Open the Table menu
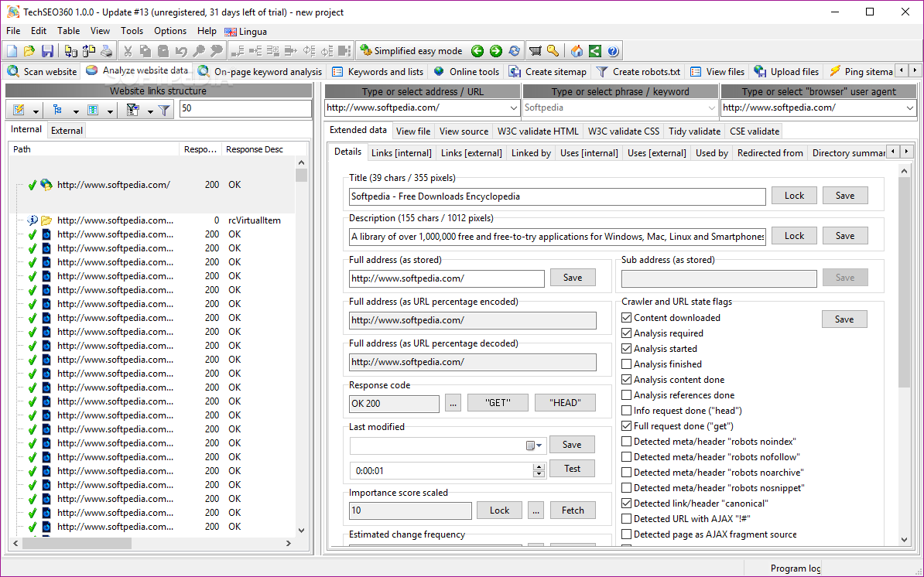 tap(68, 31)
